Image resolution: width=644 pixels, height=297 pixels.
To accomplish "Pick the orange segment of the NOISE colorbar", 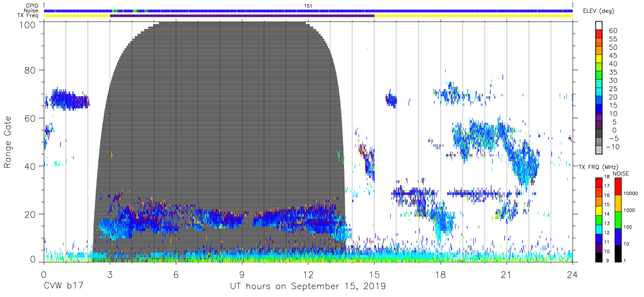I will [x=617, y=202].
